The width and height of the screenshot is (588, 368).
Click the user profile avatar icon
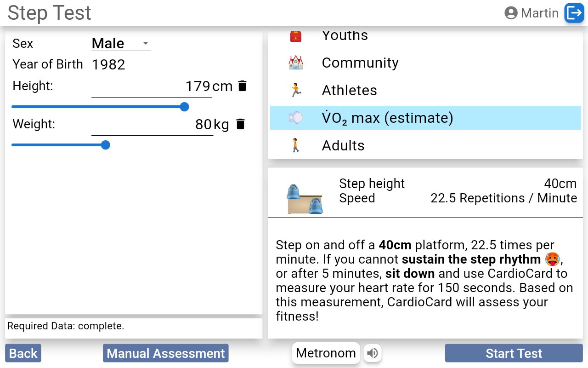(x=511, y=13)
